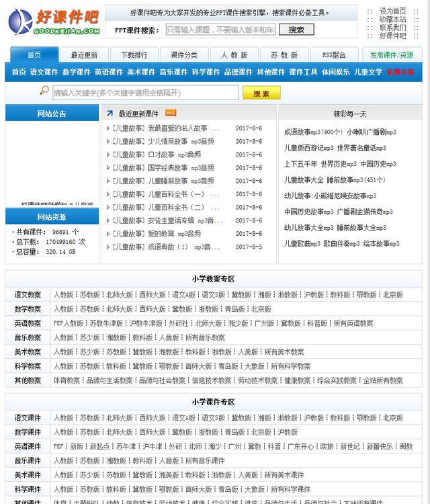Screen dimensions: 430x504
Task: Open 成语故事mp3(400个) link
Action: click(314, 132)
